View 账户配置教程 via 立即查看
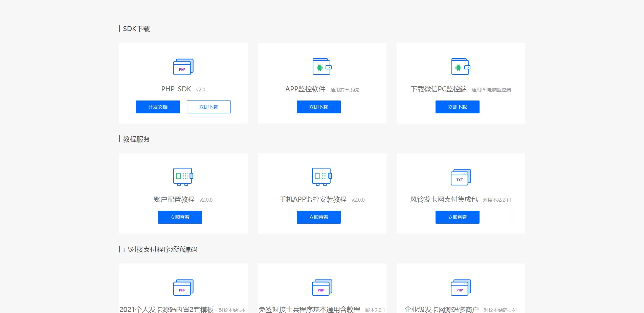The image size is (644, 313). pyautogui.click(x=180, y=217)
